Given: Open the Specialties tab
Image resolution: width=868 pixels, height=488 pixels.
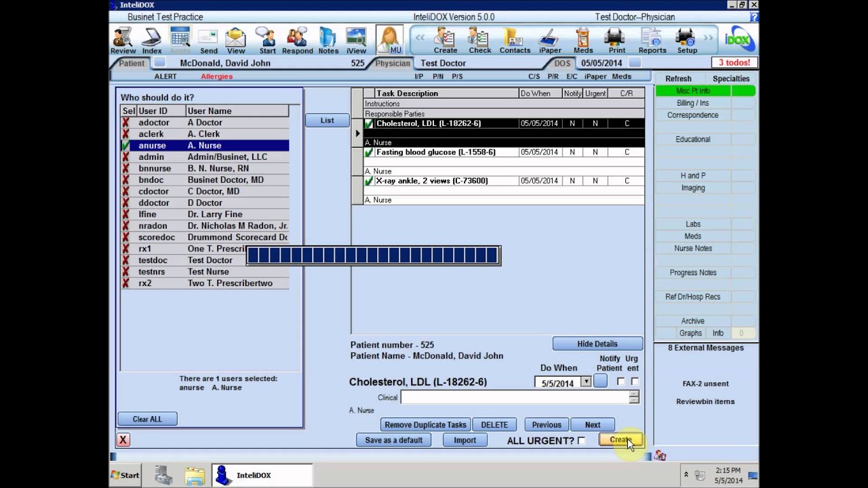Looking at the screenshot, I should pyautogui.click(x=731, y=79).
